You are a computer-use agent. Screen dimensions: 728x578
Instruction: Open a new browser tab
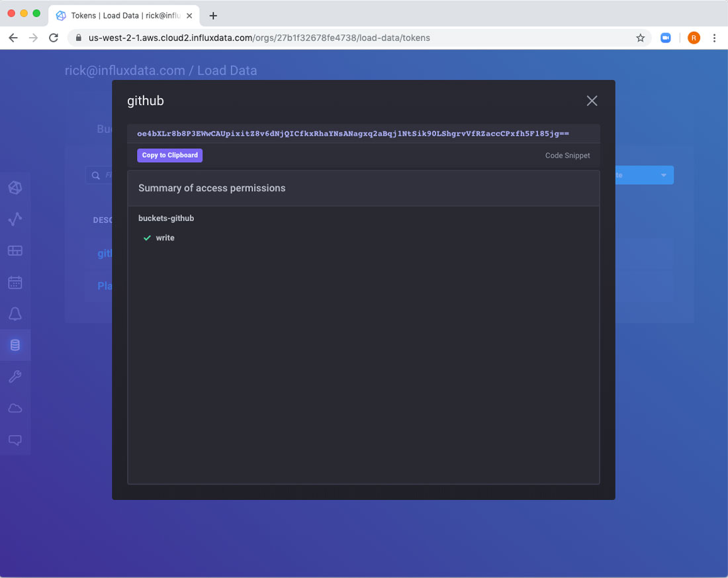[213, 16]
